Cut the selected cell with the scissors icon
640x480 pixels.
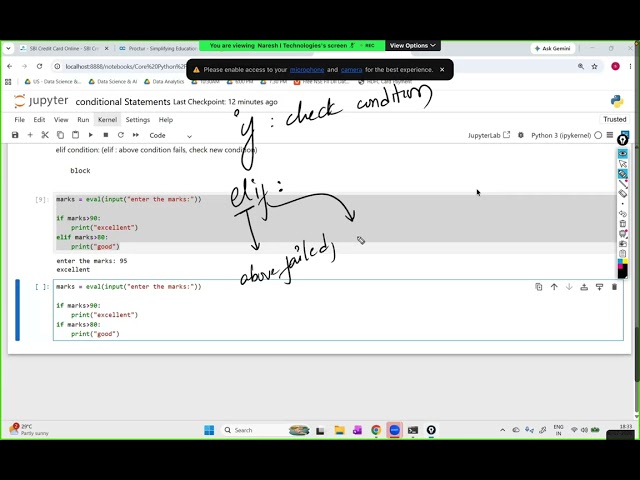pos(45,135)
